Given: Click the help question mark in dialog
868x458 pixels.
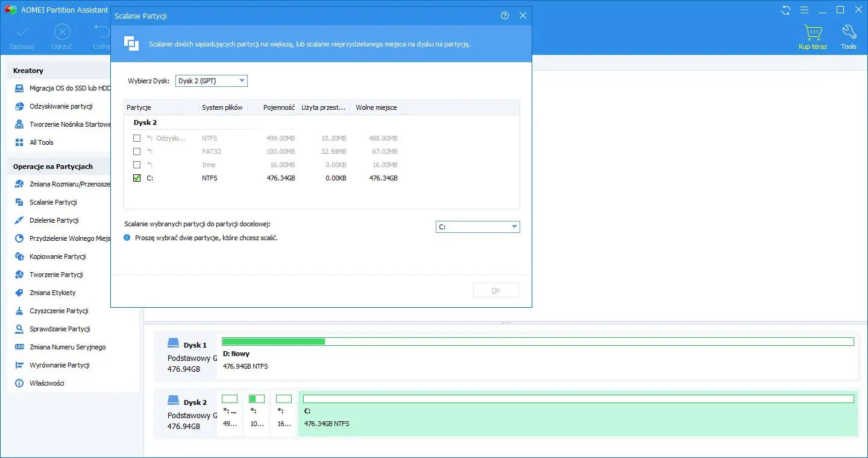Looking at the screenshot, I should 505,16.
